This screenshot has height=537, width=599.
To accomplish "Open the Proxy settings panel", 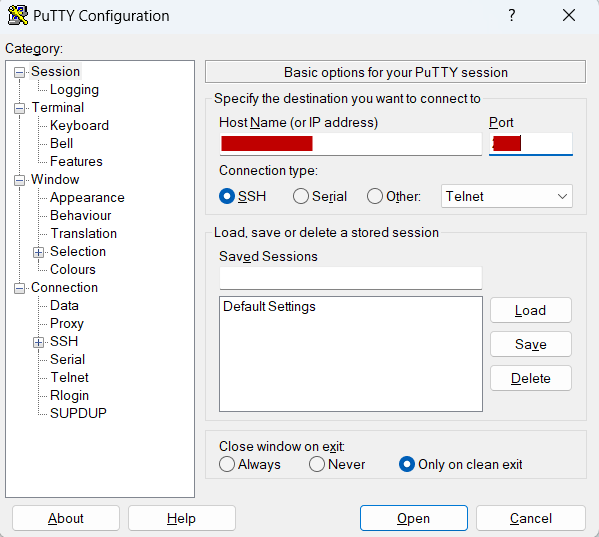I will click(x=67, y=324).
